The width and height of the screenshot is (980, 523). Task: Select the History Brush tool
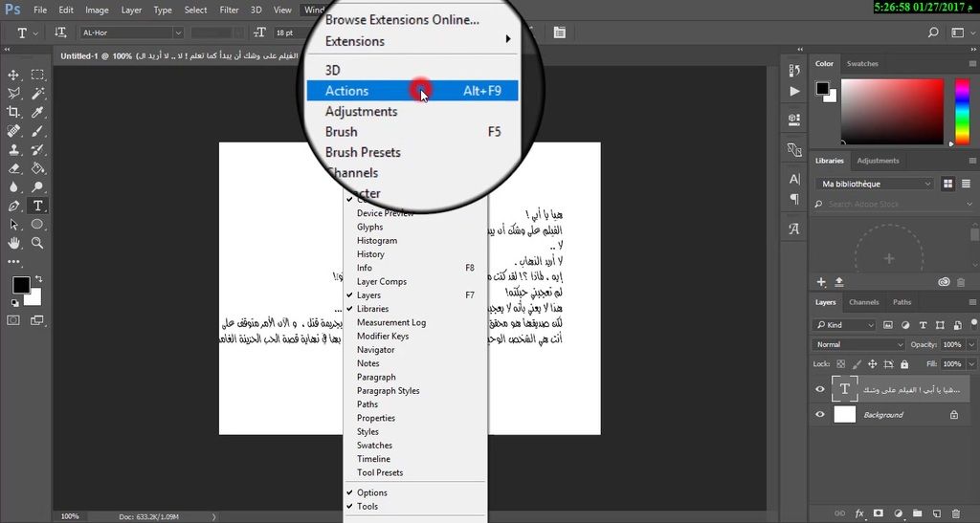(37, 150)
